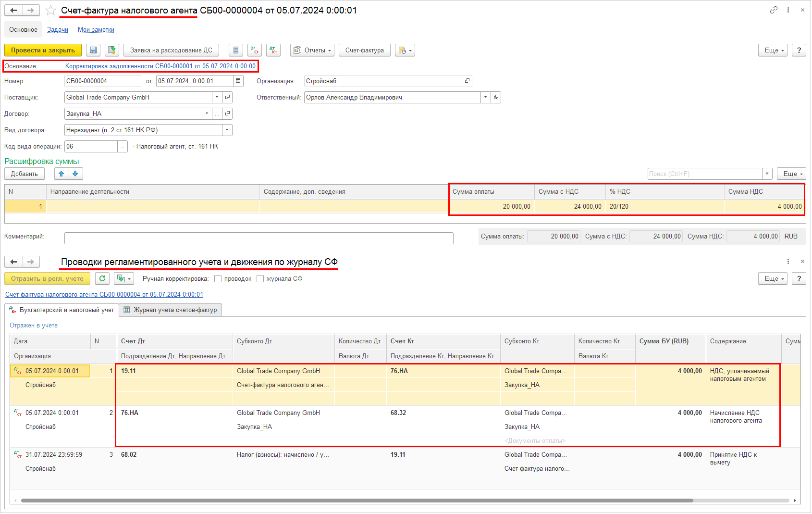Screen dimensions: 812x514
Task: Open Поставщик linked record icon
Action: [228, 97]
